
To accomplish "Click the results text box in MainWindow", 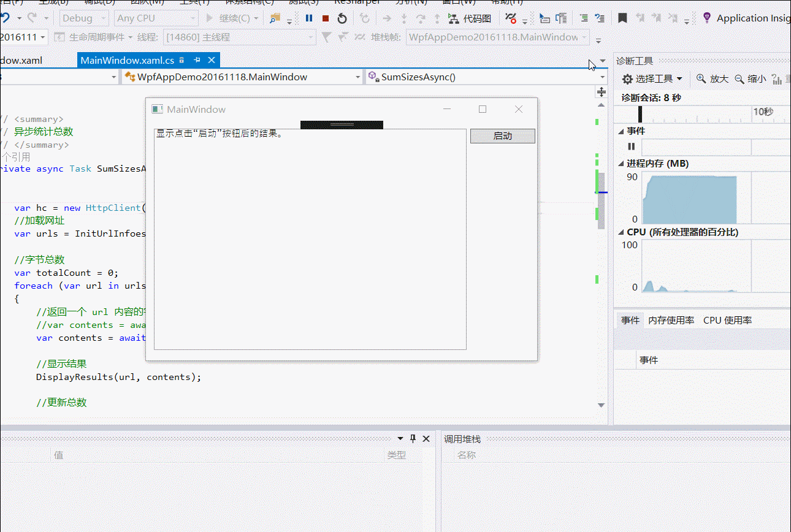I will click(x=310, y=239).
